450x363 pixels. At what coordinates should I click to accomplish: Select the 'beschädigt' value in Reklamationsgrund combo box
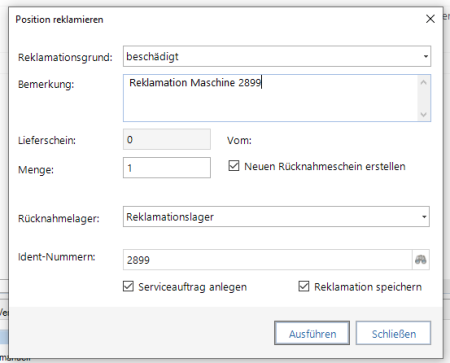click(x=152, y=56)
